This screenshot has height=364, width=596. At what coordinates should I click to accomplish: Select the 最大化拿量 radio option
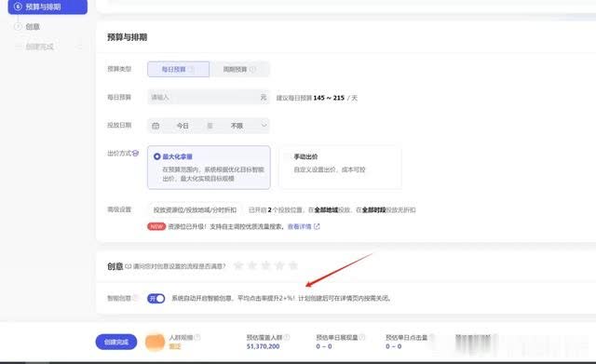pyautogui.click(x=157, y=156)
